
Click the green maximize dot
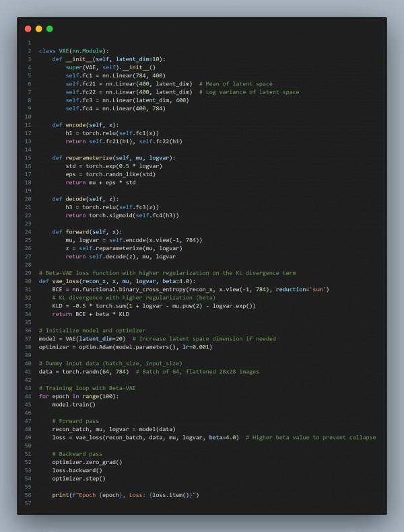[50, 29]
